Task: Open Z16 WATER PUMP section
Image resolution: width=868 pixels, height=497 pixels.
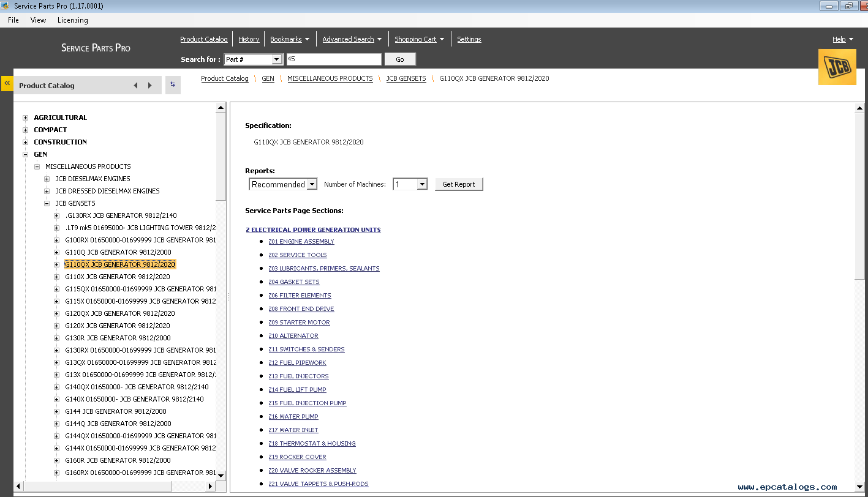Action: 293,417
